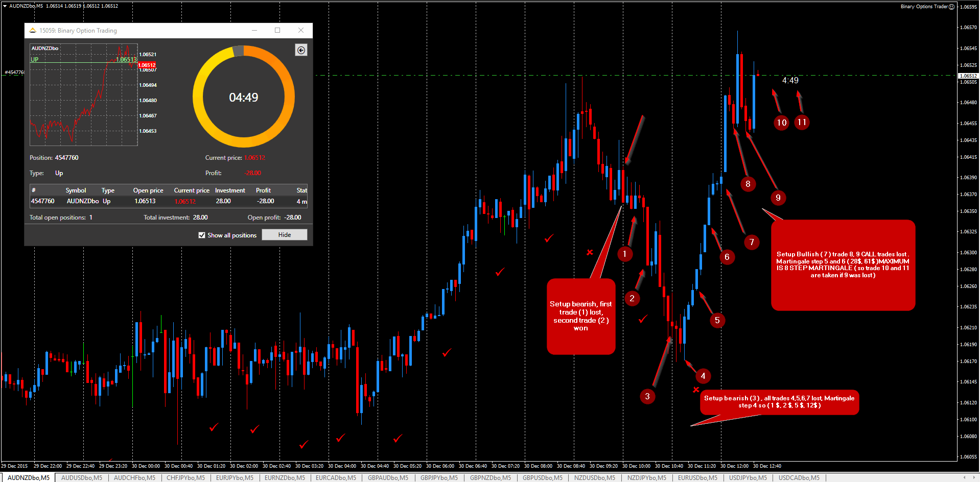Screen dimensions: 980x482
Task: Click the Investment column header
Action: pyautogui.click(x=230, y=190)
